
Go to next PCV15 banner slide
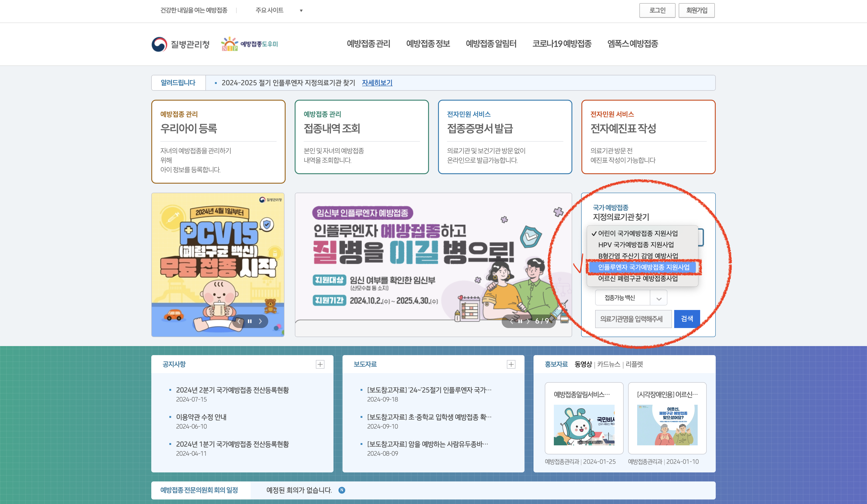(261, 321)
